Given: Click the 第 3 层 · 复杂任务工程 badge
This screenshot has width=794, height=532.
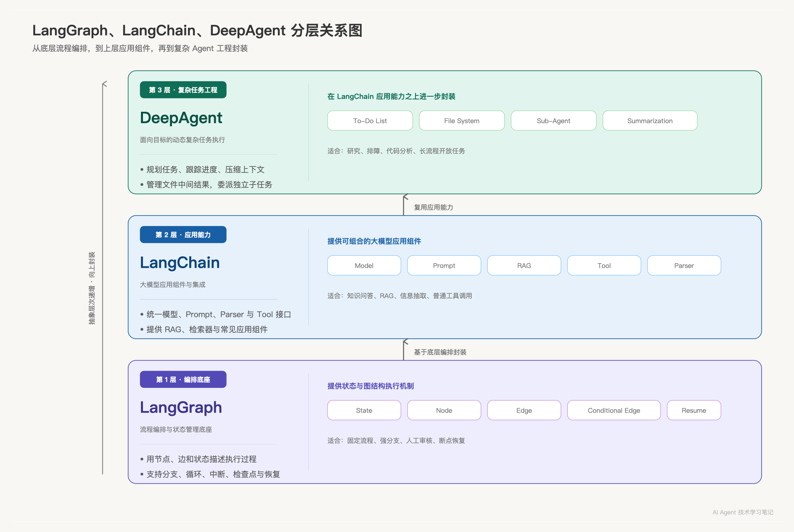Looking at the screenshot, I should pyautogui.click(x=183, y=90).
